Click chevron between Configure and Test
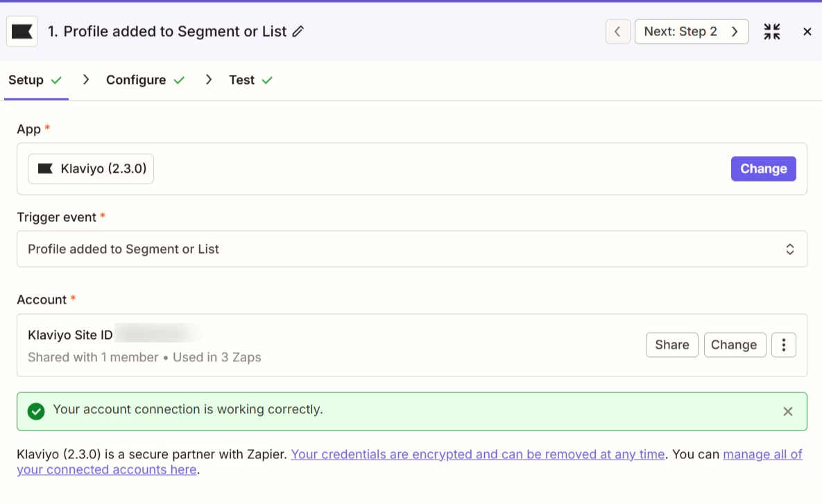Viewport: 822px width, 504px height. click(x=209, y=80)
